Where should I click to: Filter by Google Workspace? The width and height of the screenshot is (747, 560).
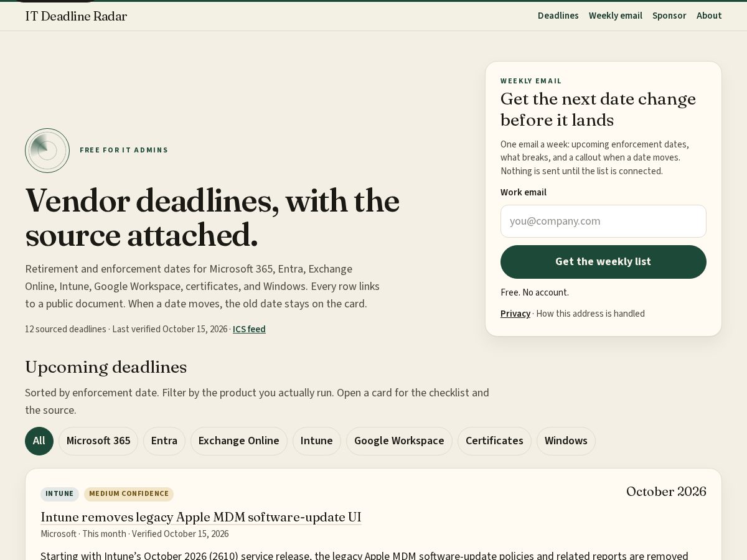(399, 441)
